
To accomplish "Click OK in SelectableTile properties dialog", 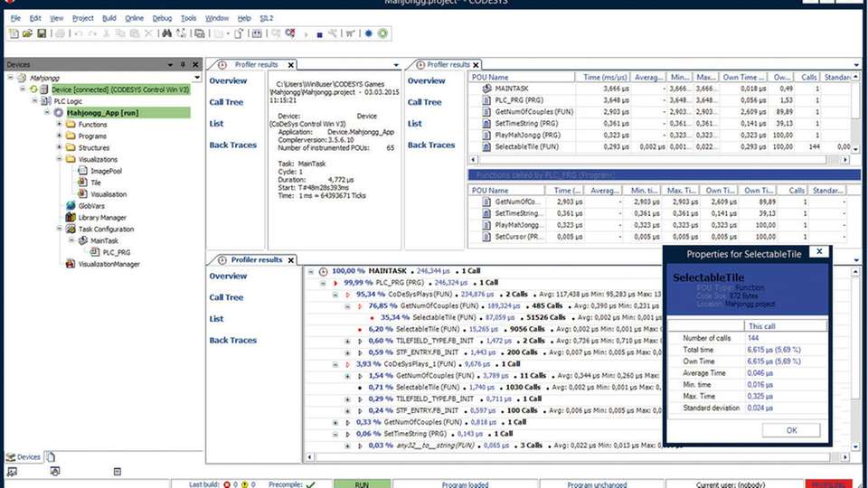I will tap(791, 430).
